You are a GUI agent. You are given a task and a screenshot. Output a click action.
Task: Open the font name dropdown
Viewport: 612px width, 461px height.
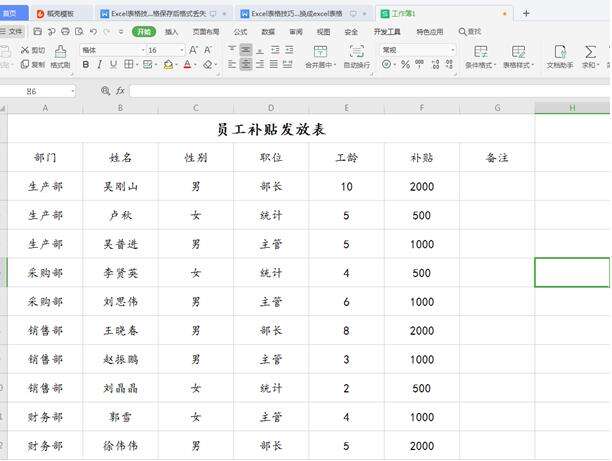point(143,50)
